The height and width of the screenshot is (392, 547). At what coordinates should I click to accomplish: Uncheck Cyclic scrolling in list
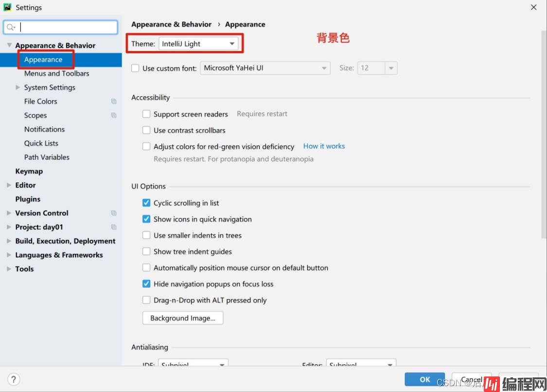[x=146, y=203]
